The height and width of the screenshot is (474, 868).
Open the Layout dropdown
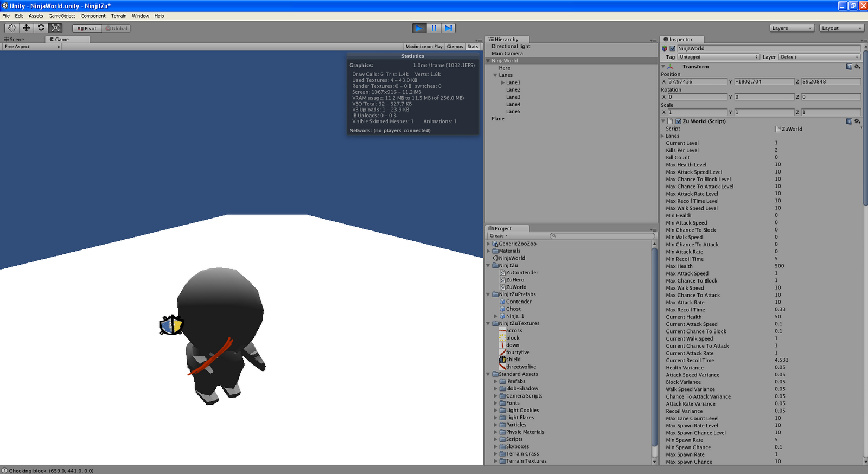tap(842, 28)
